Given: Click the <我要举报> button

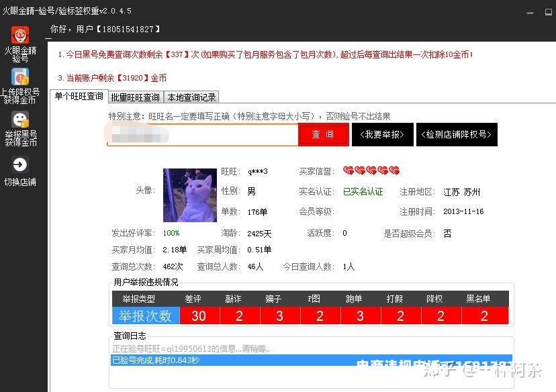Looking at the screenshot, I should click(382, 134).
